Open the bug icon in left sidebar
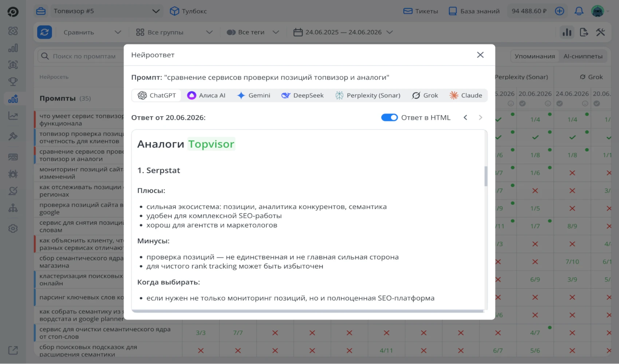The height and width of the screenshot is (364, 619). pyautogui.click(x=13, y=174)
